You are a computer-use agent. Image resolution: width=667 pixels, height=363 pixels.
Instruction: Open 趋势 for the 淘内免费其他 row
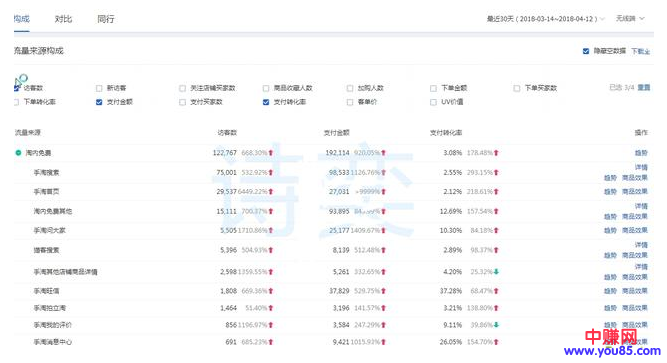(610, 216)
